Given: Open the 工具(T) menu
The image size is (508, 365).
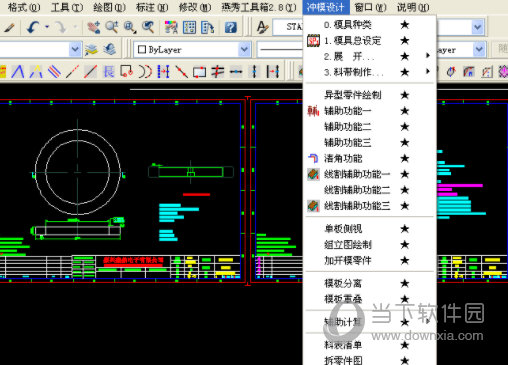Looking at the screenshot, I should (x=67, y=7).
